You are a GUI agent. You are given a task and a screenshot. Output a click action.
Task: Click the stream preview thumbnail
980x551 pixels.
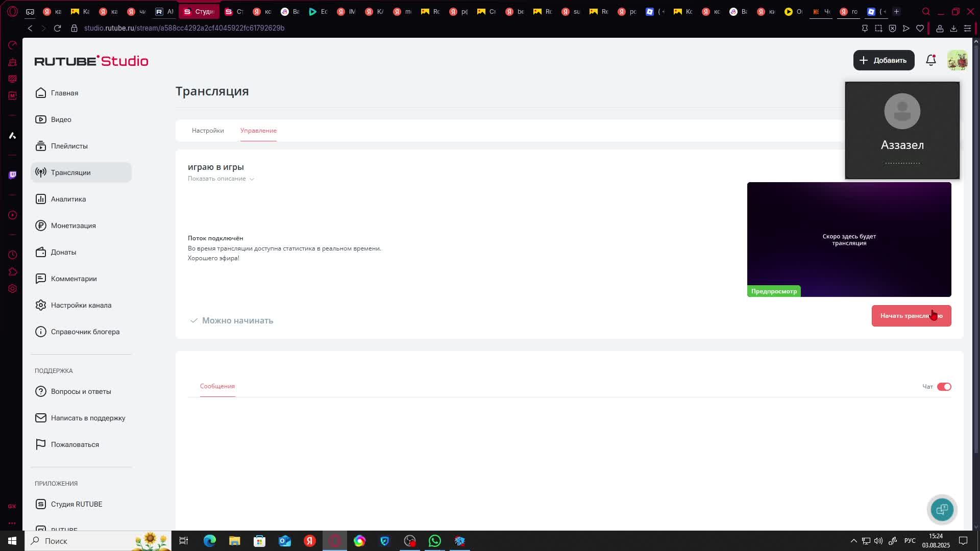tap(849, 239)
